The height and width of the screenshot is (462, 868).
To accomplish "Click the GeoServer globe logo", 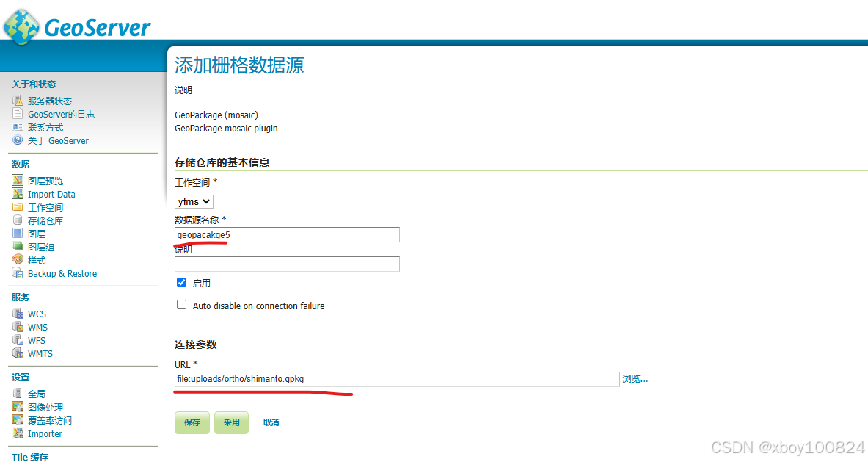I will click(x=21, y=27).
